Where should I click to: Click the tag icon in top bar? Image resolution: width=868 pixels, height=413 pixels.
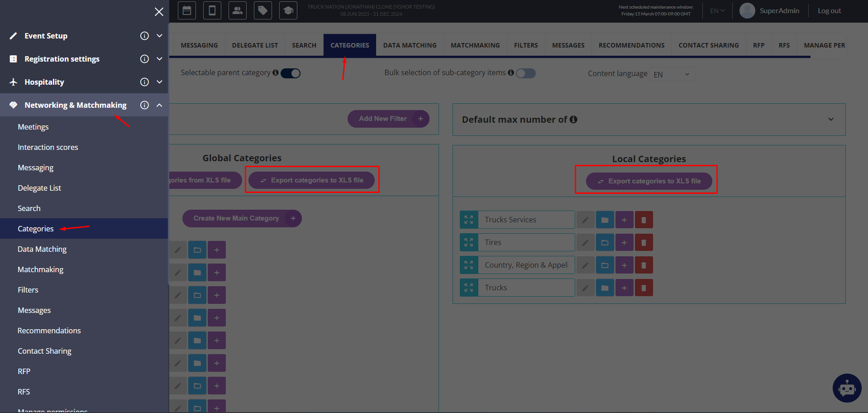click(x=262, y=10)
